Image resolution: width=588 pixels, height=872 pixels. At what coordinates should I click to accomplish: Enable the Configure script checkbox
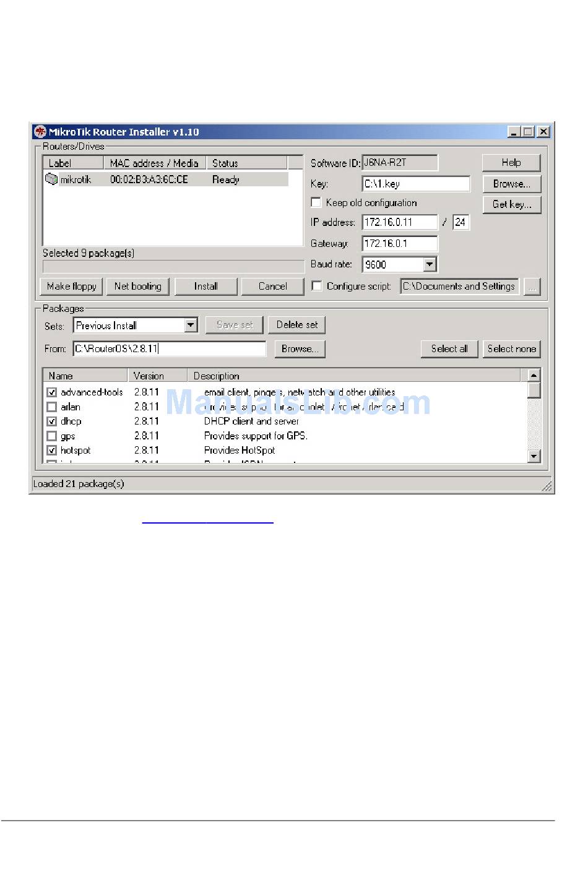316,286
